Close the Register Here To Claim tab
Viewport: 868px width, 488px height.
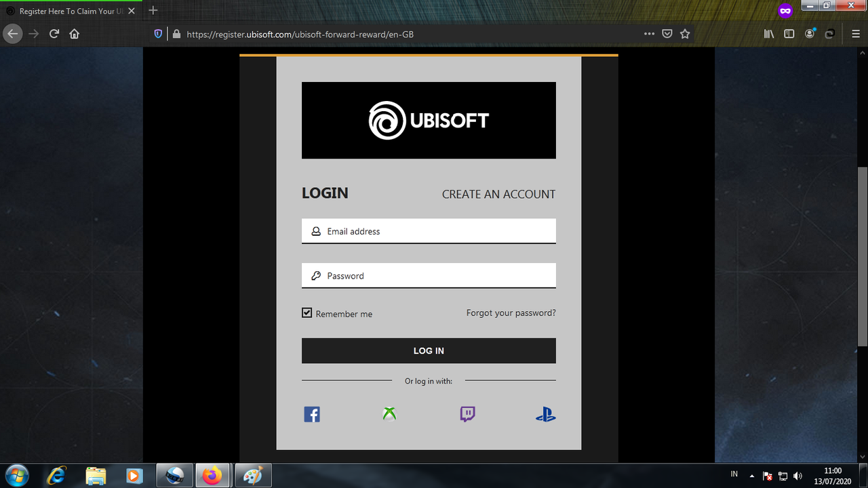[132, 12]
